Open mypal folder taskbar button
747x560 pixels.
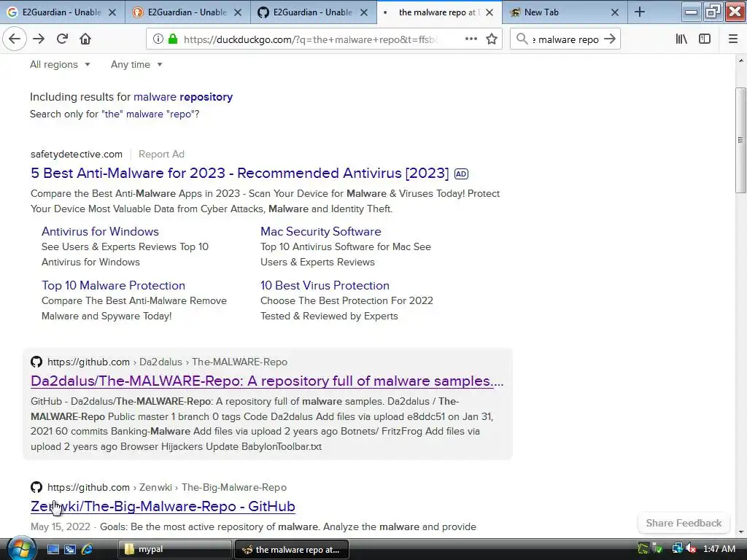[174, 550]
